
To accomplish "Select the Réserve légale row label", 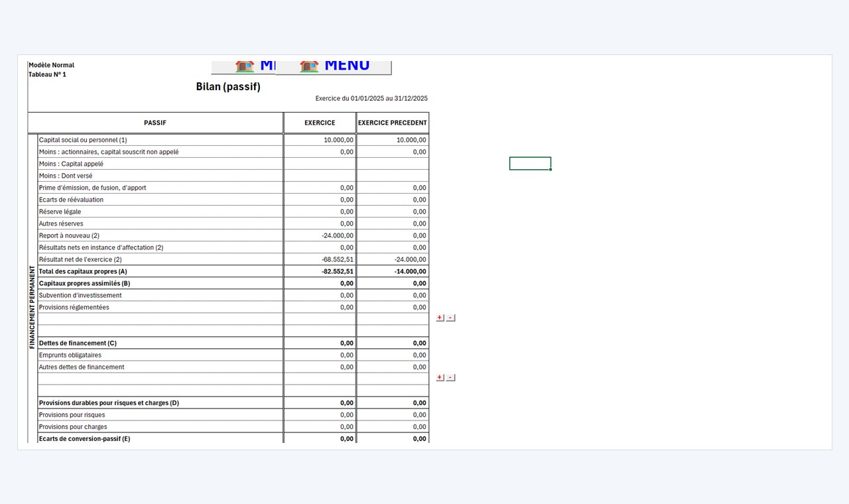I will point(60,212).
